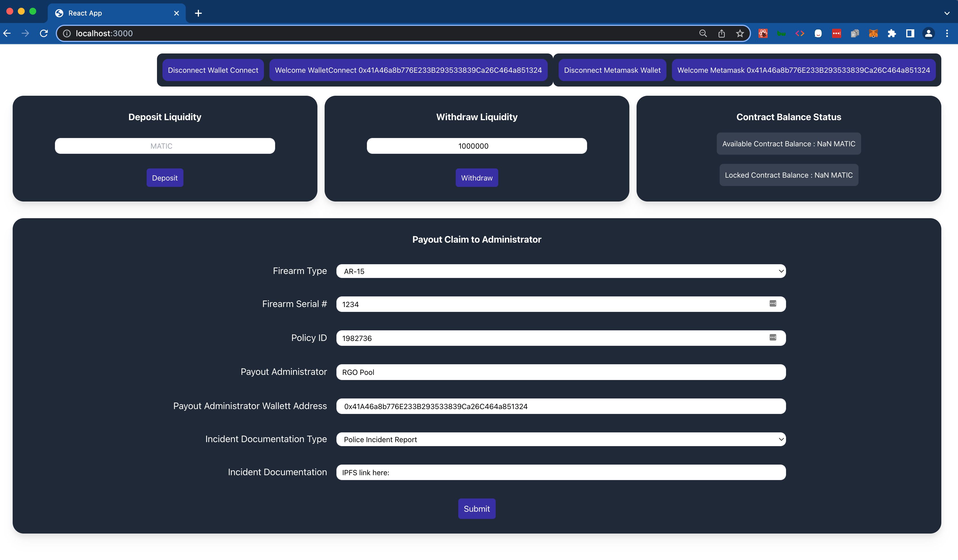The height and width of the screenshot is (560, 958).
Task: Expand the tab search chevron
Action: pyautogui.click(x=946, y=13)
